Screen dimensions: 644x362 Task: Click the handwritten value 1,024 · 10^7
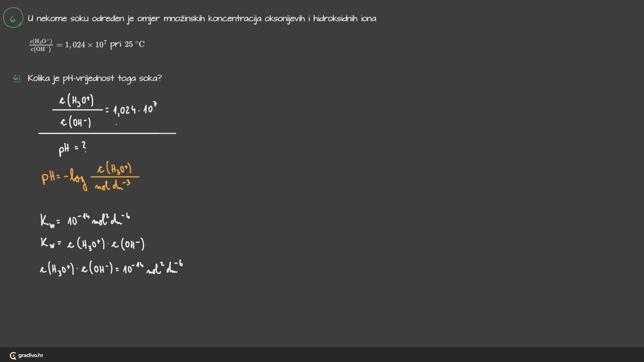point(135,109)
